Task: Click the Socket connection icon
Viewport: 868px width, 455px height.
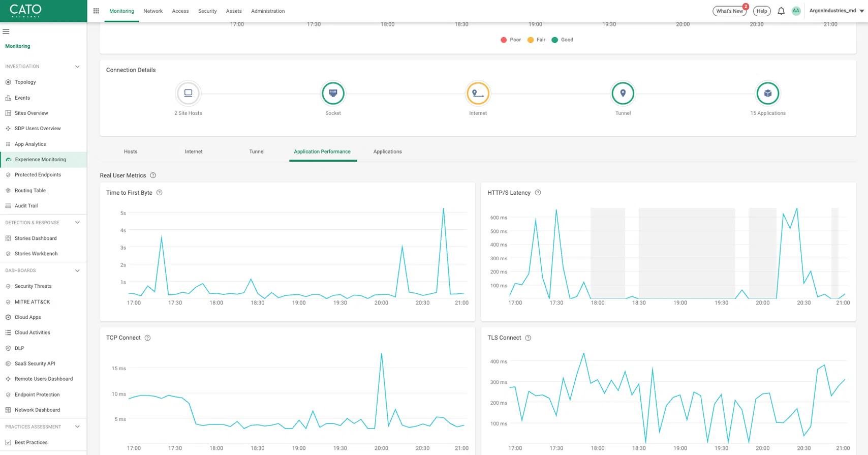Action: tap(333, 94)
